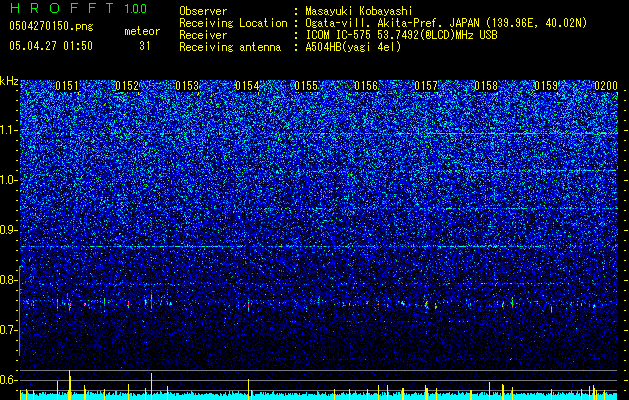Click the meteor count 31
Image resolution: width=629 pixels, height=400 pixels.
coord(144,46)
